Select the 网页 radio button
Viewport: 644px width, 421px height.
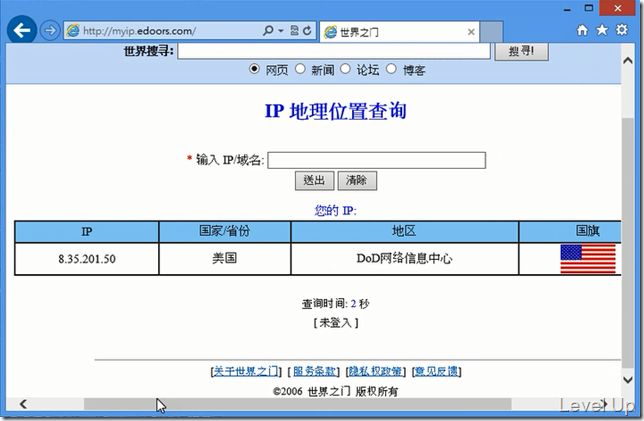254,69
